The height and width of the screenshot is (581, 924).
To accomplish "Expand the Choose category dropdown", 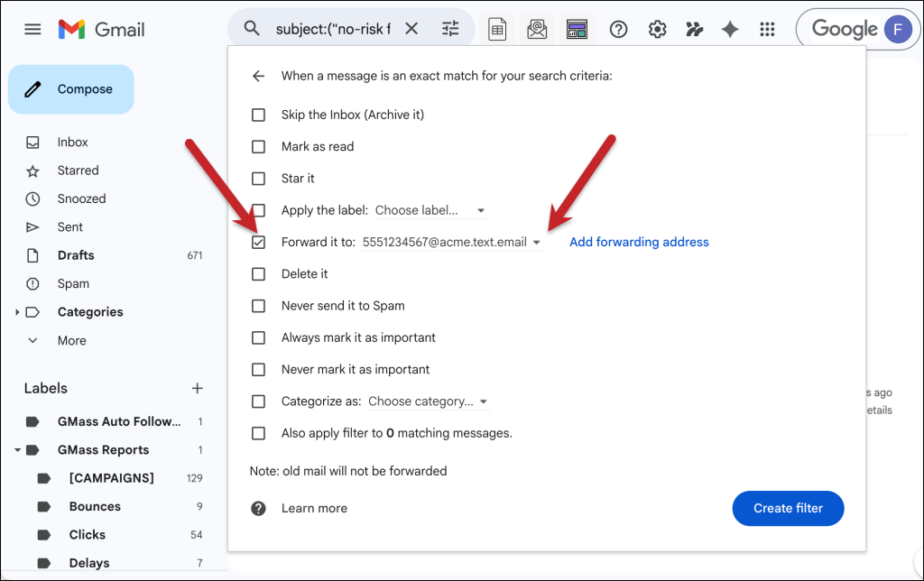I will 428,401.
